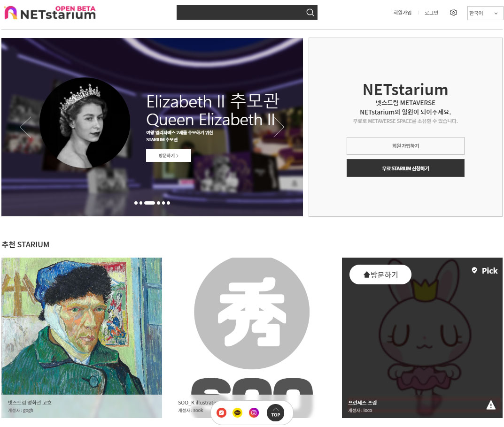This screenshot has height=427, width=504.
Task: Focus the dark search input field
Action: [240, 12]
